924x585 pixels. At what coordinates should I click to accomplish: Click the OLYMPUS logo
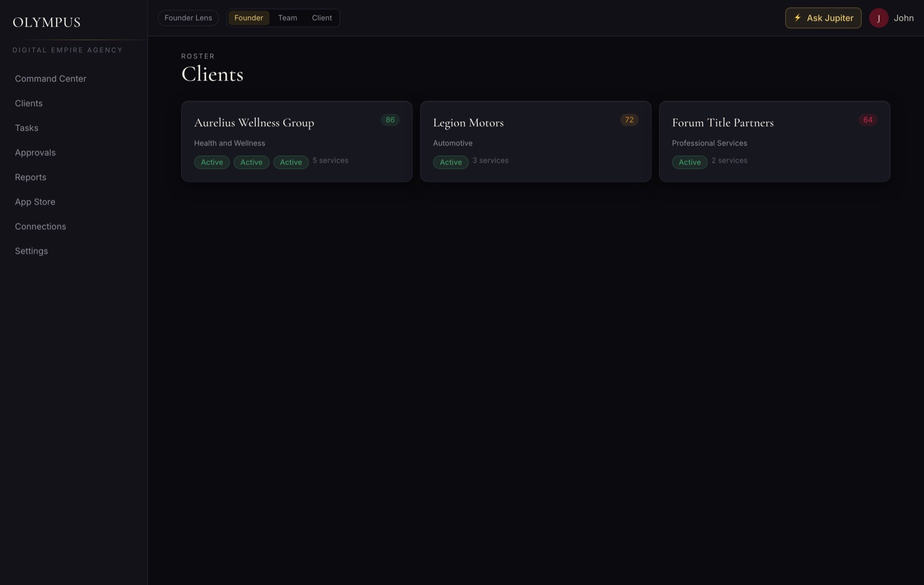(47, 23)
